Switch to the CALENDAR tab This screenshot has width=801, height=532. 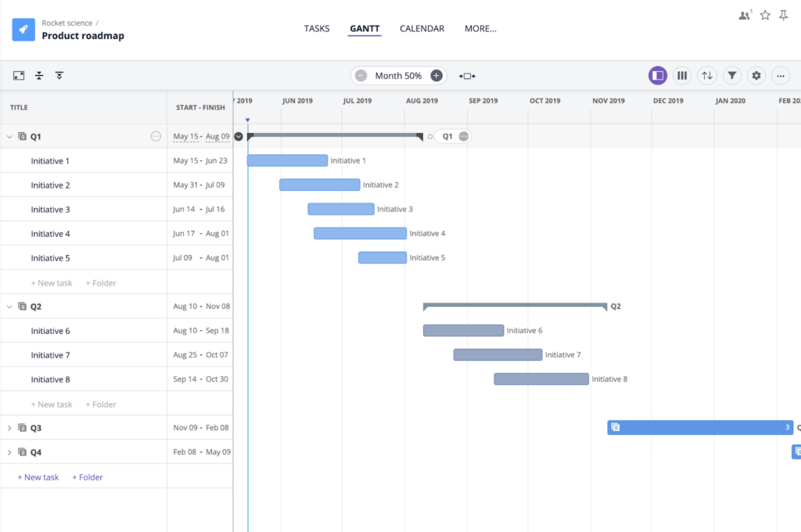(422, 28)
